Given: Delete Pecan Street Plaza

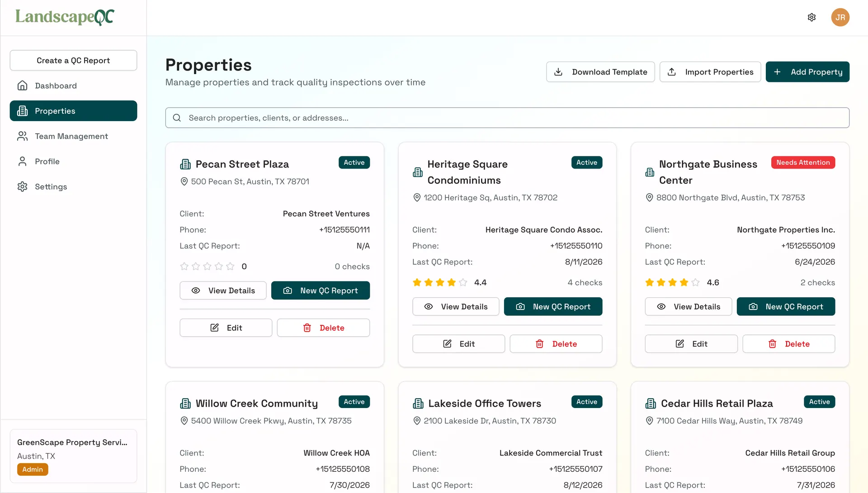Looking at the screenshot, I should tap(323, 328).
